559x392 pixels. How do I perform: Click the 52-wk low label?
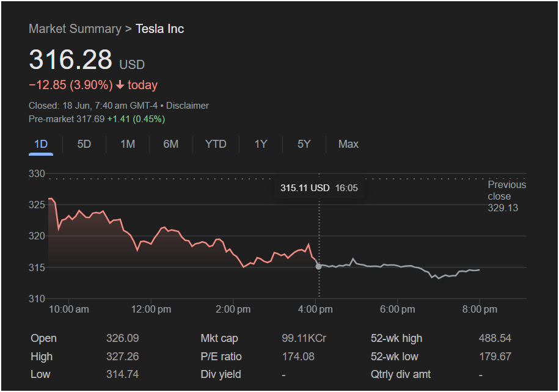[395, 357]
